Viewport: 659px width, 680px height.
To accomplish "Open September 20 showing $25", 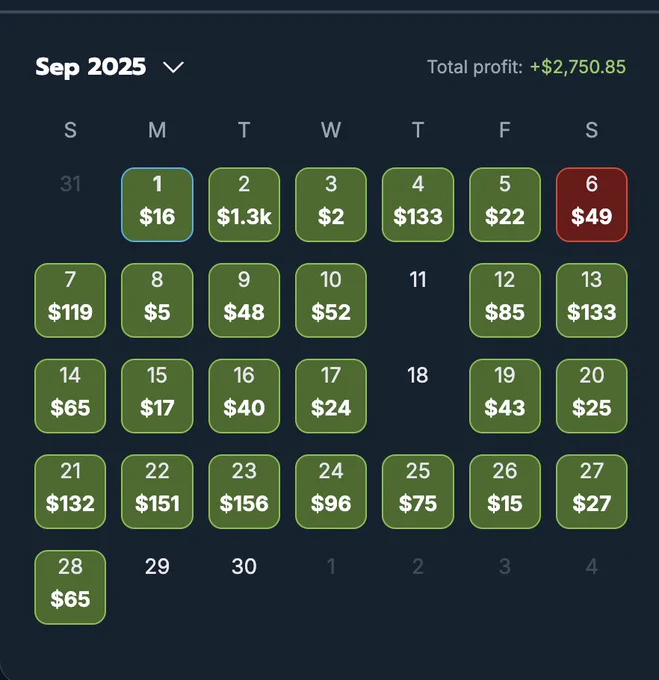I will [592, 396].
